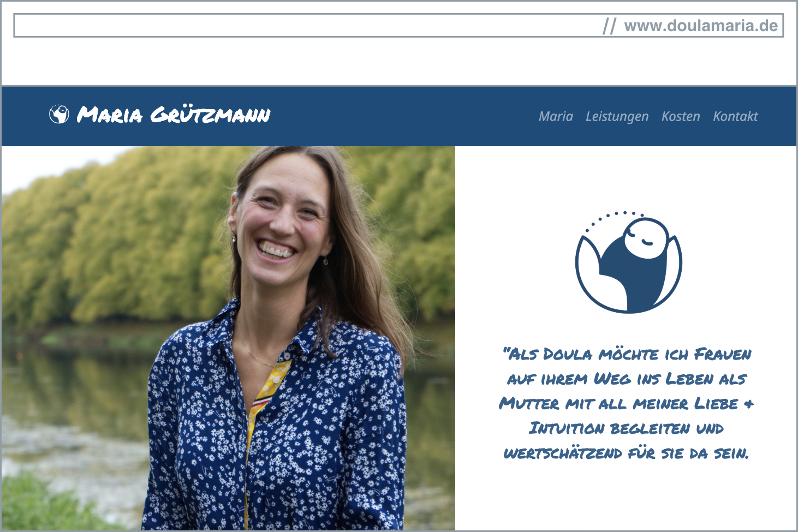Image resolution: width=798 pixels, height=532 pixels.
Task: Click the "Mutter mit all meiner Liebe" line
Action: point(627,404)
